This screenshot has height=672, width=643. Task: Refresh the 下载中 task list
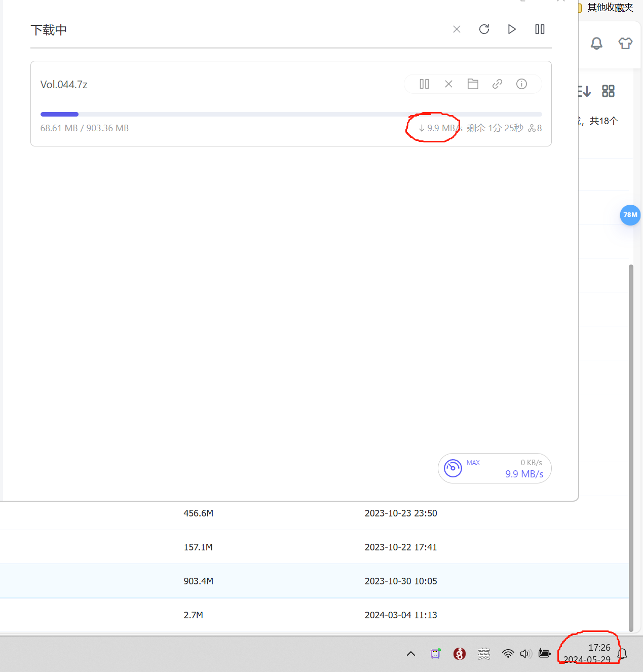pos(484,29)
